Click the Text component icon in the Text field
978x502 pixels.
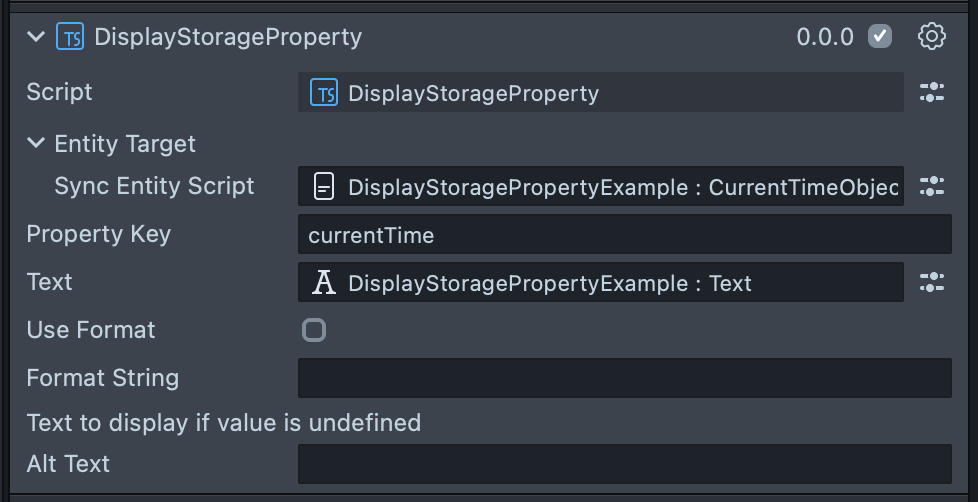[324, 283]
